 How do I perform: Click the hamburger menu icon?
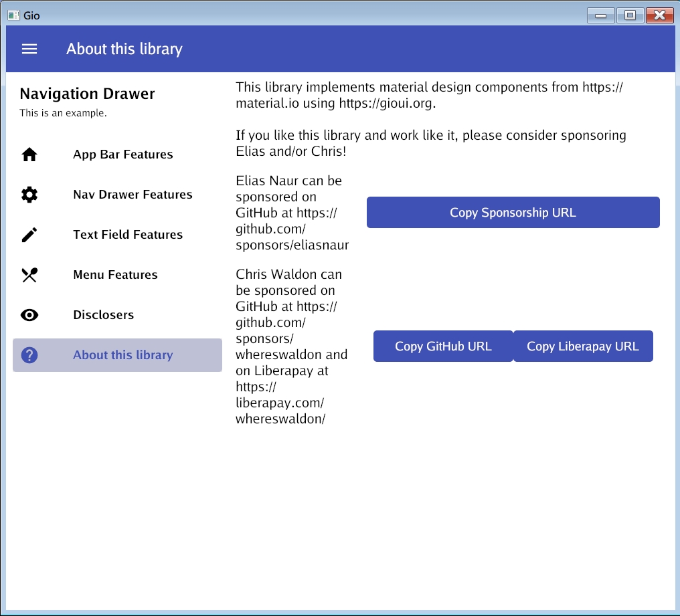(x=29, y=49)
